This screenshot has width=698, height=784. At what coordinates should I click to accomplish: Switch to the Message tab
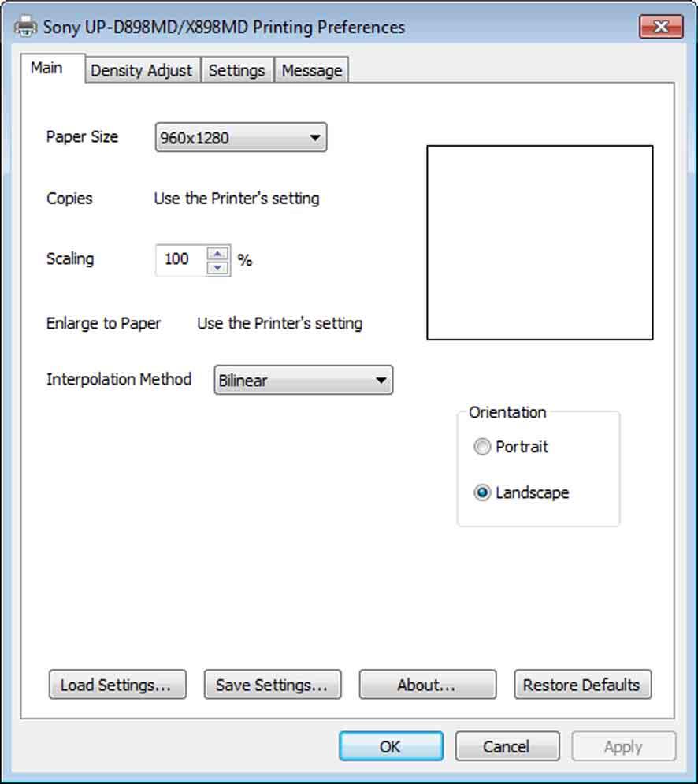[312, 70]
